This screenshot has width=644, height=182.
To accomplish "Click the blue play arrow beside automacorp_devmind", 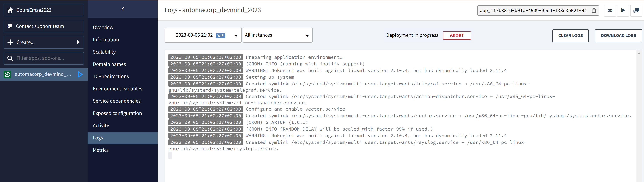I will pyautogui.click(x=80, y=74).
